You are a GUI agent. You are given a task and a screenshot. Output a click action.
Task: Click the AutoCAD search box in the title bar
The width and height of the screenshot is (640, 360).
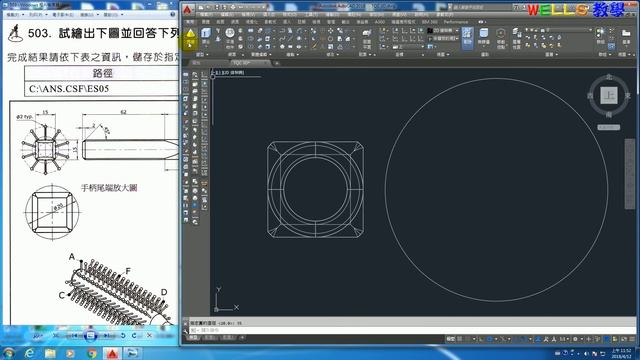pos(481,7)
